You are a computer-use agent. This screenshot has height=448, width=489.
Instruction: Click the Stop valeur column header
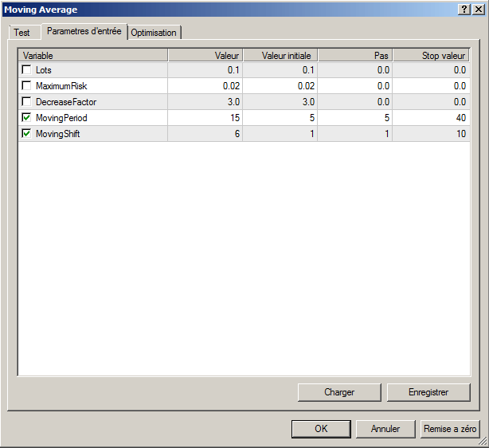click(x=431, y=55)
